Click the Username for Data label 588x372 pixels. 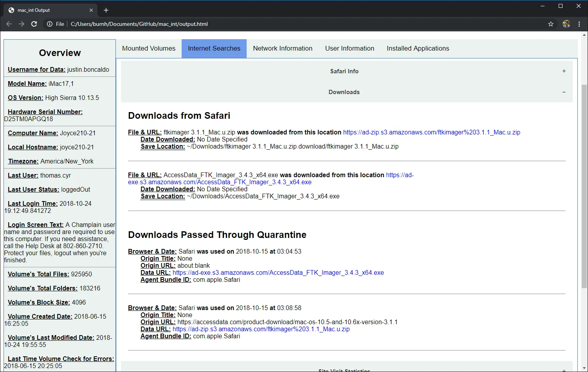coord(36,70)
